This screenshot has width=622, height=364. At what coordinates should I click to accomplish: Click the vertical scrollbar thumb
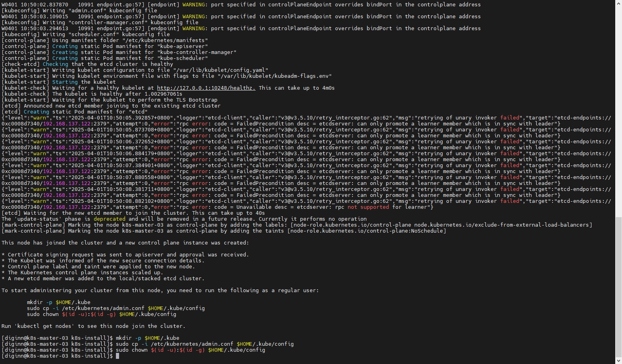[x=618, y=286]
